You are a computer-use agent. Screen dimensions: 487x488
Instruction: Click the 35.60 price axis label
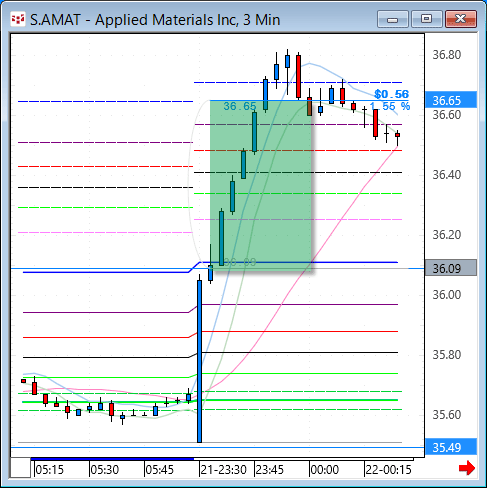click(x=447, y=415)
